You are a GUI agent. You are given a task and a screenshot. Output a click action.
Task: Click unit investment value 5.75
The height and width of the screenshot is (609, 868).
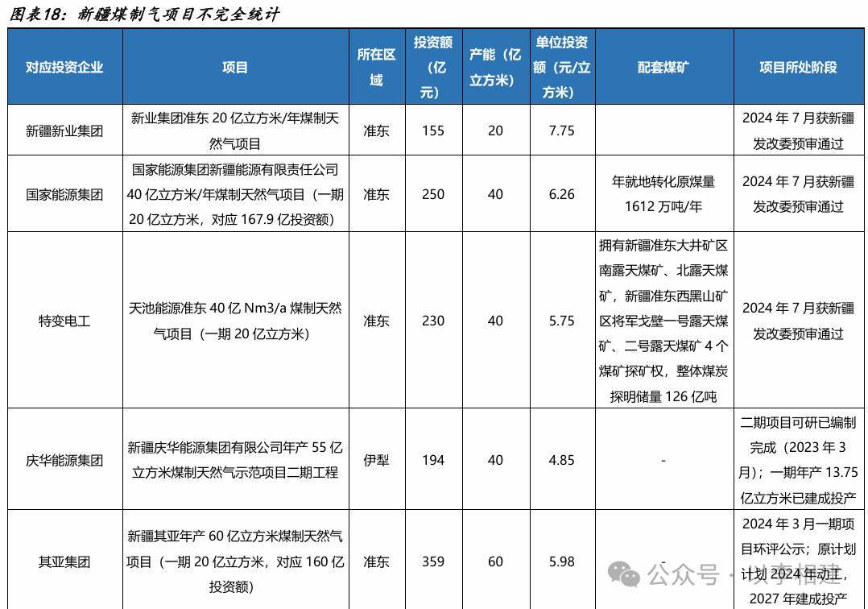[x=562, y=321]
